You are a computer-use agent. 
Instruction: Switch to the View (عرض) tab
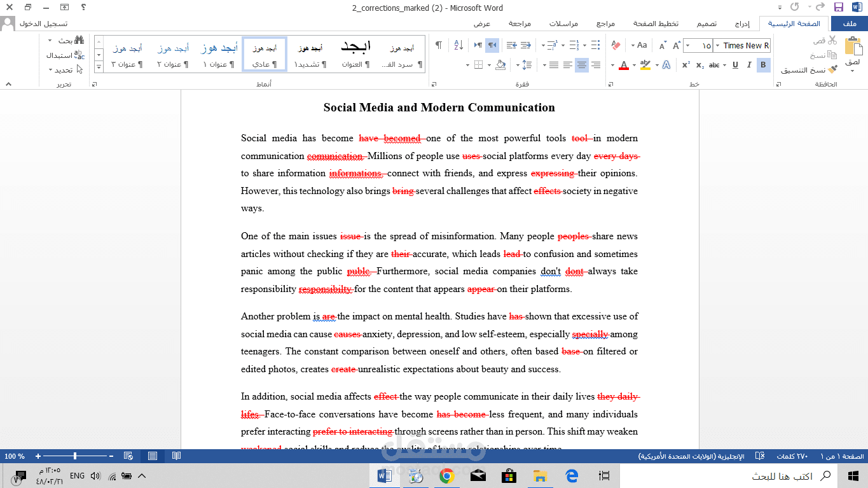(x=482, y=24)
